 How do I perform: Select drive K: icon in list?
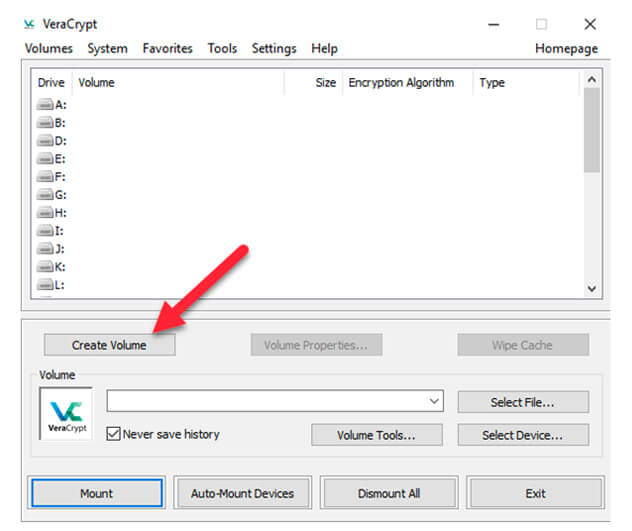click(x=45, y=267)
